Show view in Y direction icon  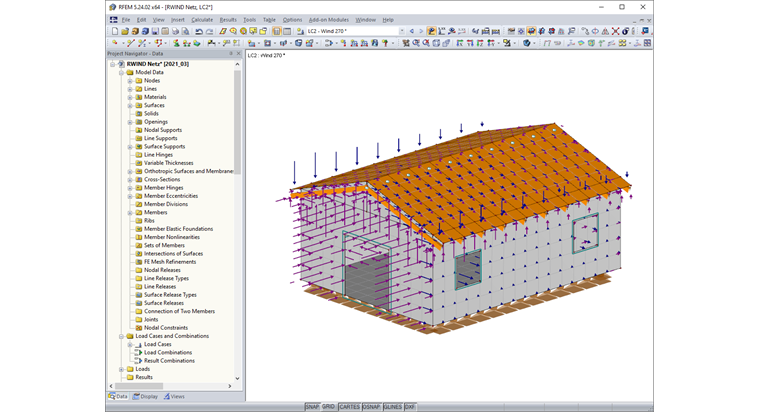[x=470, y=43]
